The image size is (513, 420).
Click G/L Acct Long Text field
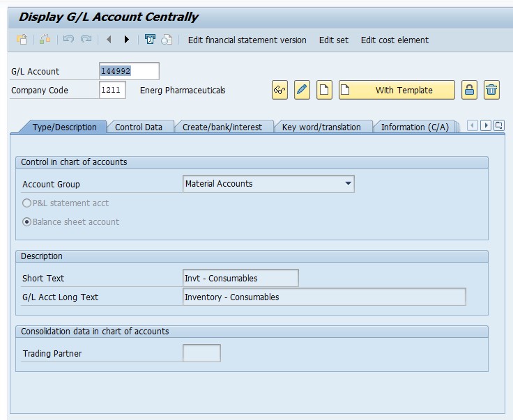coord(324,297)
